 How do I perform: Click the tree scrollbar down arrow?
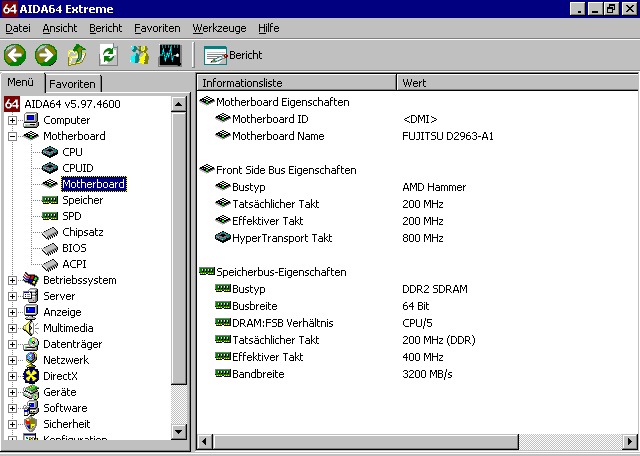(x=179, y=432)
